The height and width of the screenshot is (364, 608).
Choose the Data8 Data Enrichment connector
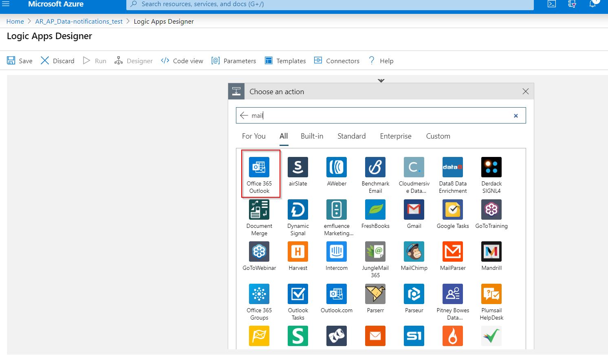tap(453, 175)
